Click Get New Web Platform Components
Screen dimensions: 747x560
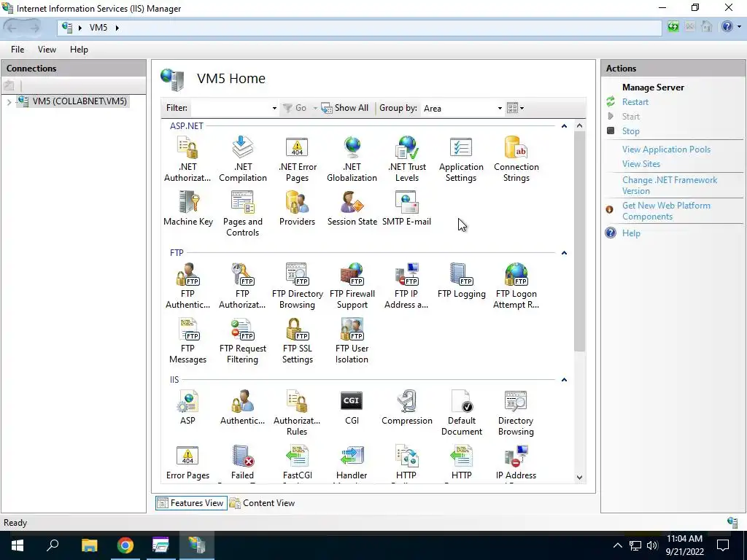point(665,211)
